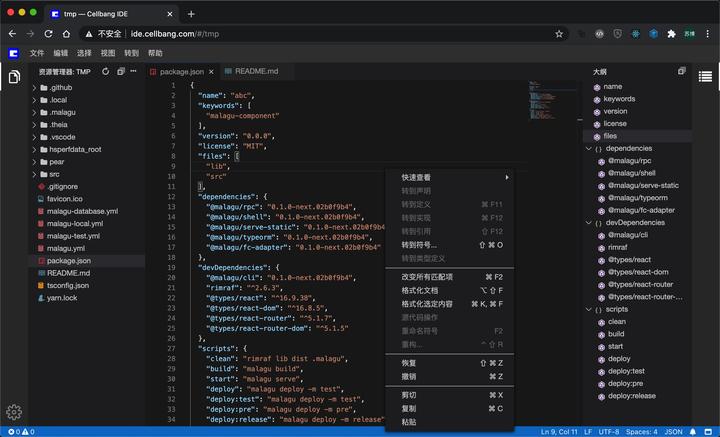Screen dimensions: 720x437
Task: Open the 编辑 menu
Action: coord(61,53)
